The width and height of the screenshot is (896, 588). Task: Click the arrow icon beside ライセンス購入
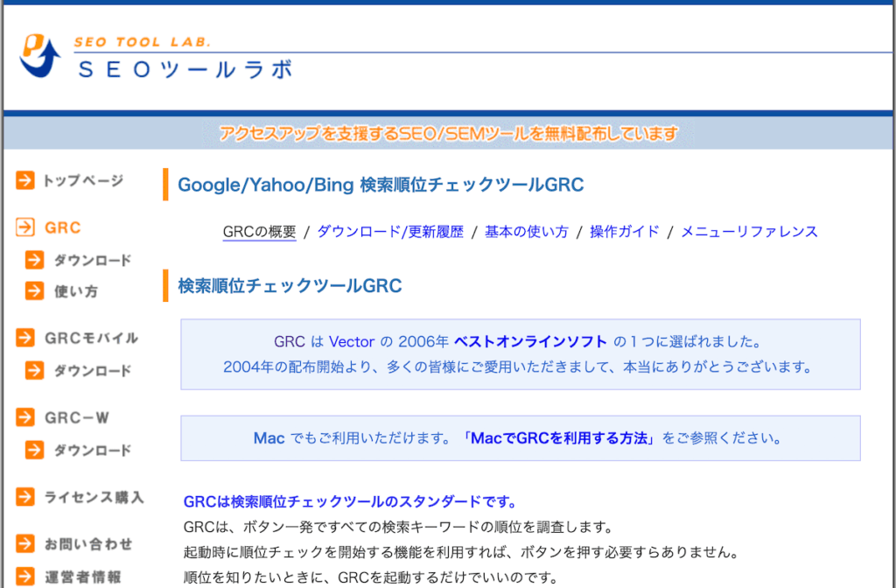(25, 497)
